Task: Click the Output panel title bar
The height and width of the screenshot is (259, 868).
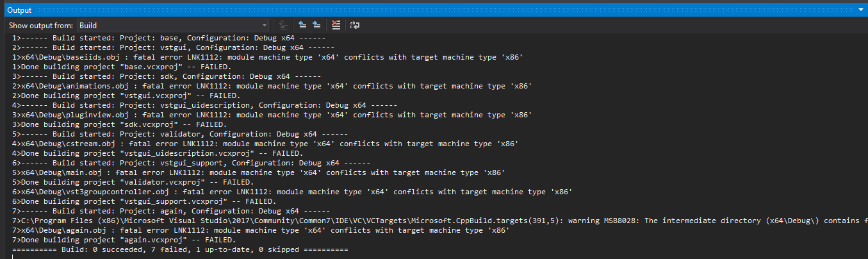Action: [384, 10]
